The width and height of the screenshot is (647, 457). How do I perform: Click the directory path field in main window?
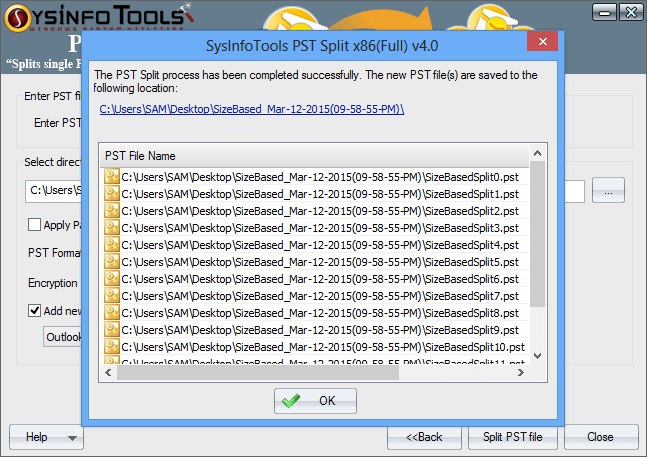[54, 191]
